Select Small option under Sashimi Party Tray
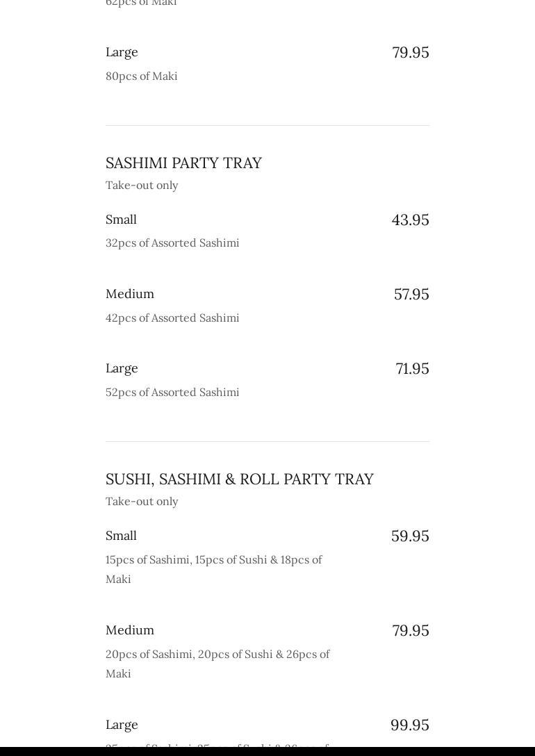The image size is (535, 756). [x=121, y=220]
